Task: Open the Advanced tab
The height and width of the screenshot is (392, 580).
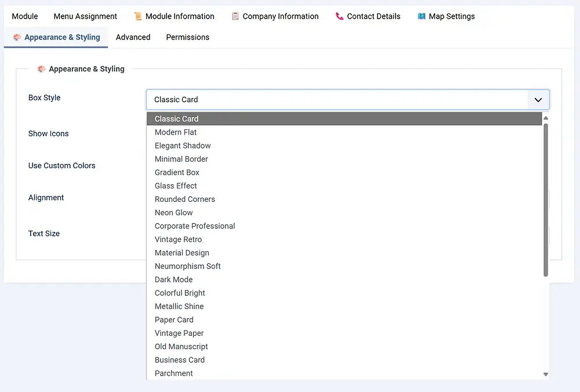Action: (x=133, y=37)
